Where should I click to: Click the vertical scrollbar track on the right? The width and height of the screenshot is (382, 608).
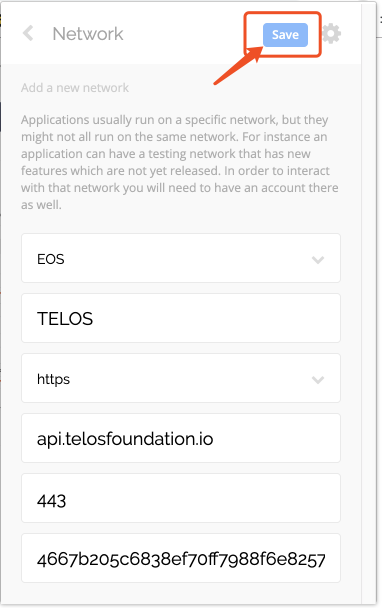click(x=368, y=302)
